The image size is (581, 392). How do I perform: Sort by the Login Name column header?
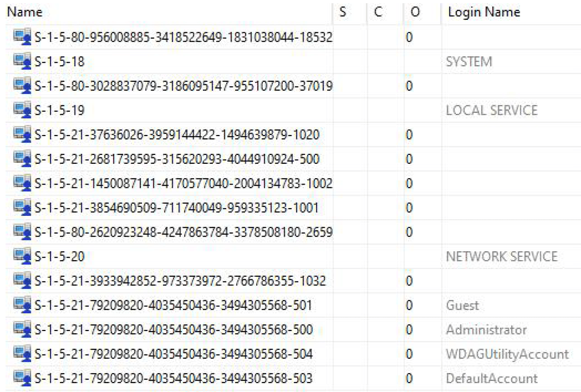[484, 12]
